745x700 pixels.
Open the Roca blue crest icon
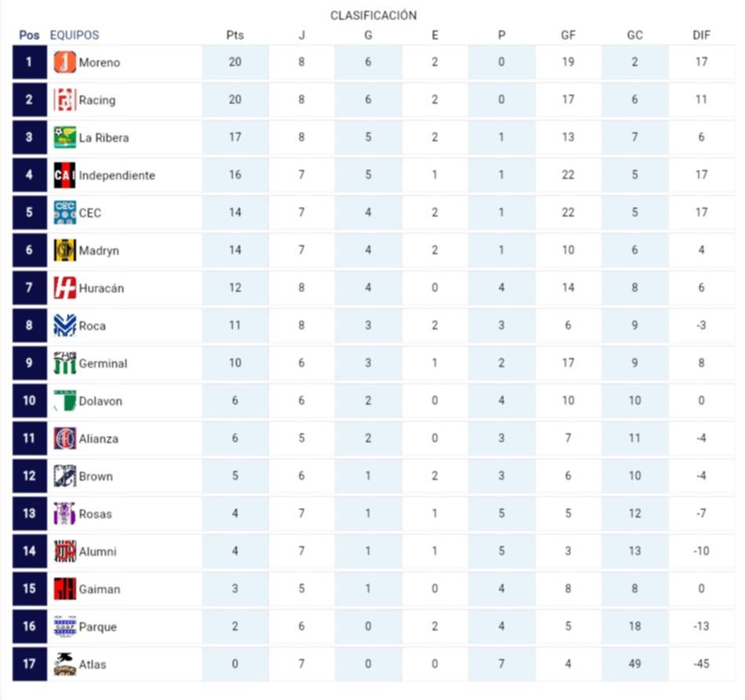pos(64,325)
